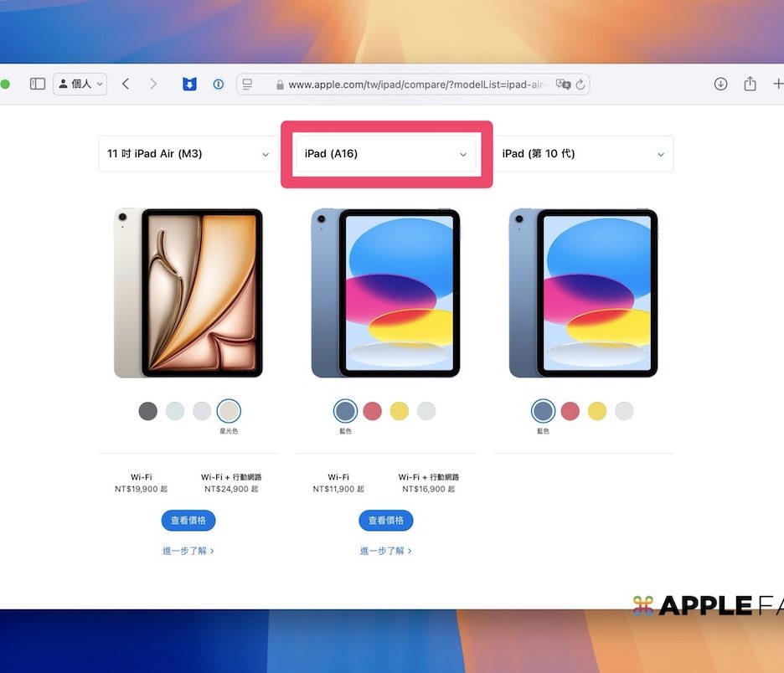Reload the page with refresh icon
Viewport: 784px width, 673px height.
[580, 85]
